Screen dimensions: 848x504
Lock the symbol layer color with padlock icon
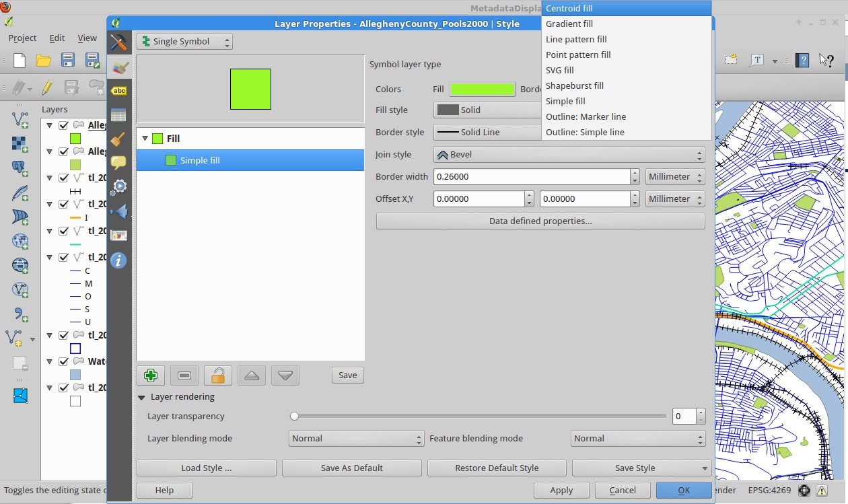(x=218, y=375)
